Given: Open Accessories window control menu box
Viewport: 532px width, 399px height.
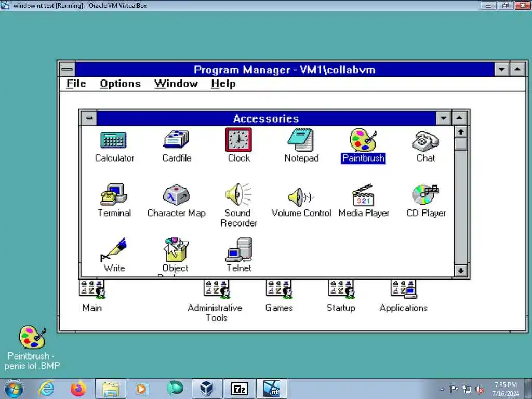Looking at the screenshot, I should click(89, 118).
